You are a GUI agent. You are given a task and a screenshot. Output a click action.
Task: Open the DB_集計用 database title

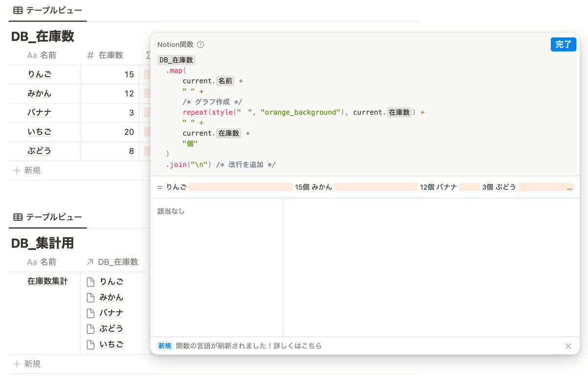43,243
